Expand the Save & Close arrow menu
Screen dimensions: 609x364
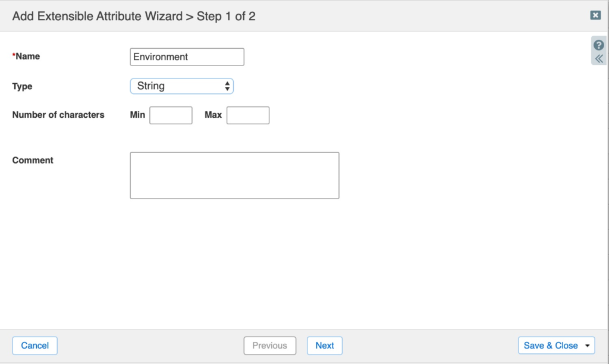[x=588, y=346]
